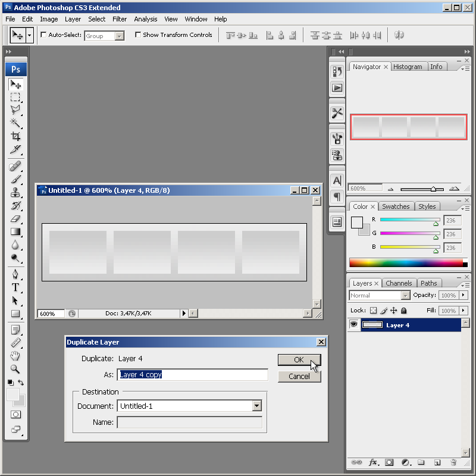The height and width of the screenshot is (476, 476).
Task: Select the Dodge tool
Action: click(x=15, y=258)
